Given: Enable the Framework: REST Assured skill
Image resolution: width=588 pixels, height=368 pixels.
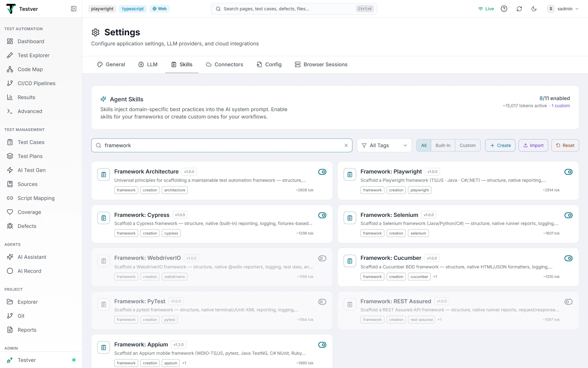Looking at the screenshot, I should coord(568,302).
